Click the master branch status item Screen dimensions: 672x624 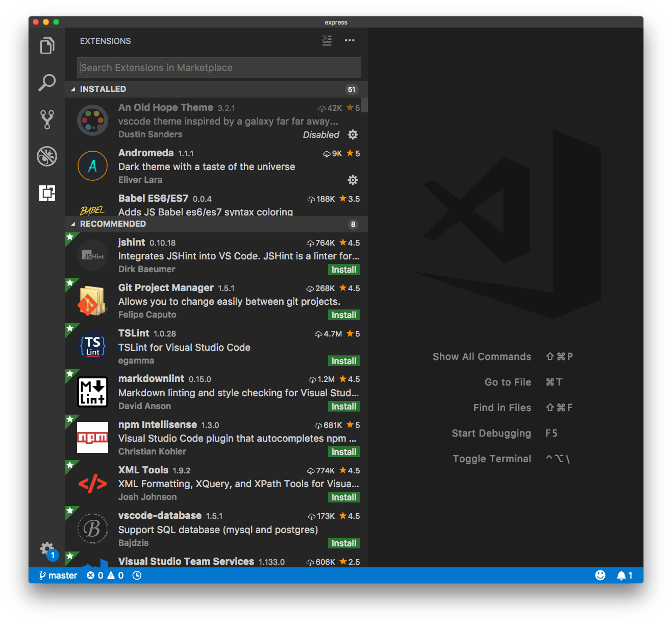[x=58, y=575]
